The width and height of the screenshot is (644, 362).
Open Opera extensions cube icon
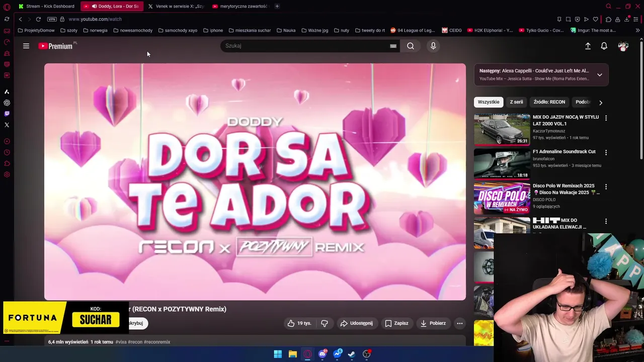coord(608,19)
